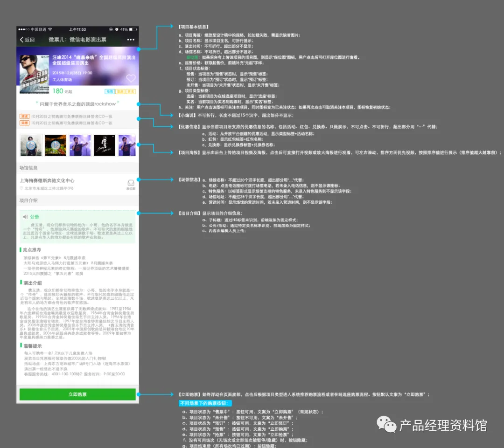Screen dimensions: 504x448
Task: Click the Wi-Fi icon in status bar
Action: [x=50, y=29]
